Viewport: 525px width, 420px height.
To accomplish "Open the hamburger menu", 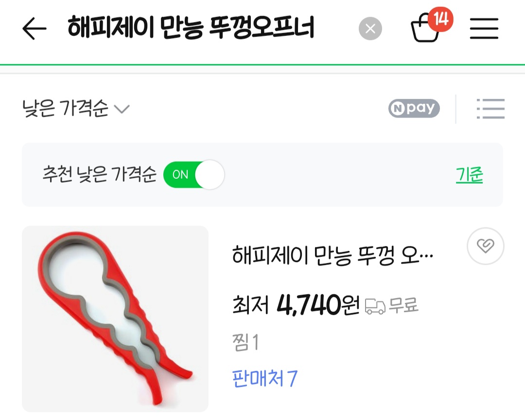I will [484, 29].
